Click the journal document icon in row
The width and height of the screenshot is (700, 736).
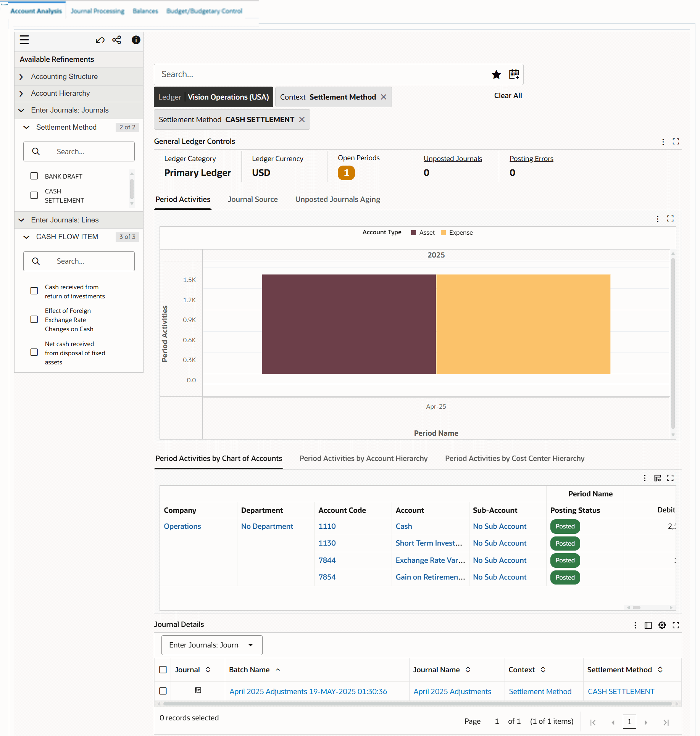198,690
